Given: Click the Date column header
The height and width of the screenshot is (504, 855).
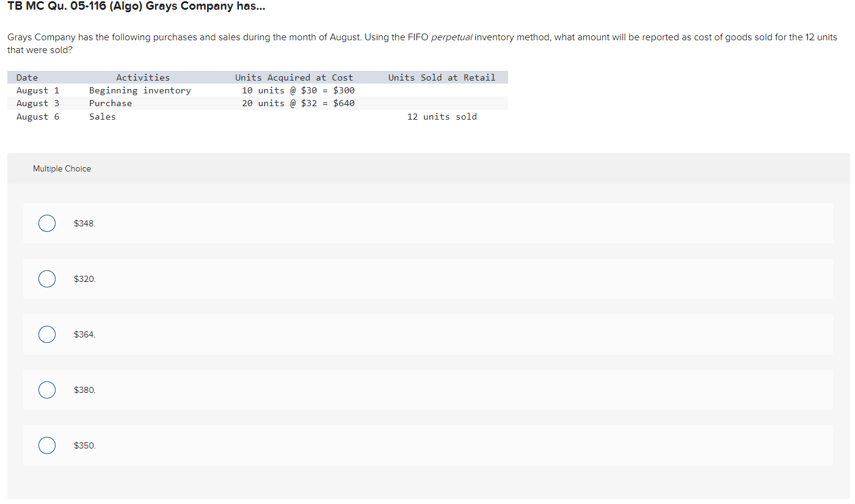Looking at the screenshot, I should point(27,77).
